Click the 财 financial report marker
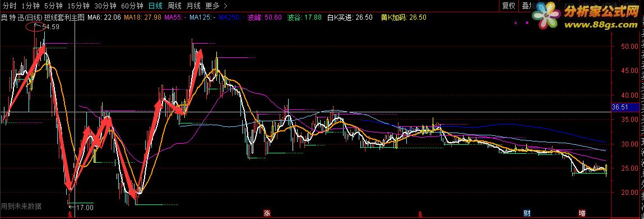Viewport: 644px width, 219px height. click(x=527, y=213)
